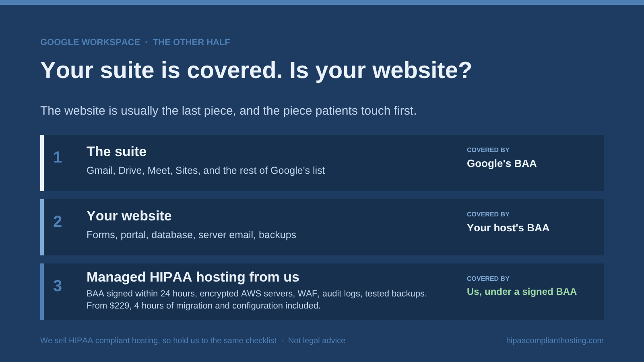The width and height of the screenshot is (644, 362).
Task: Click the number "1" beside The suite
Action: point(58,157)
